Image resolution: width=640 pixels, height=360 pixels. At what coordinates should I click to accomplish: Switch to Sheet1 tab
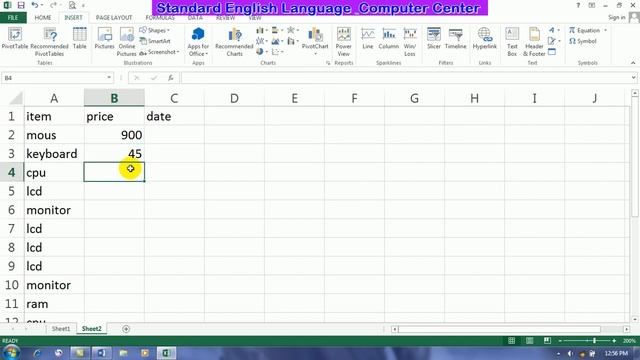61,329
